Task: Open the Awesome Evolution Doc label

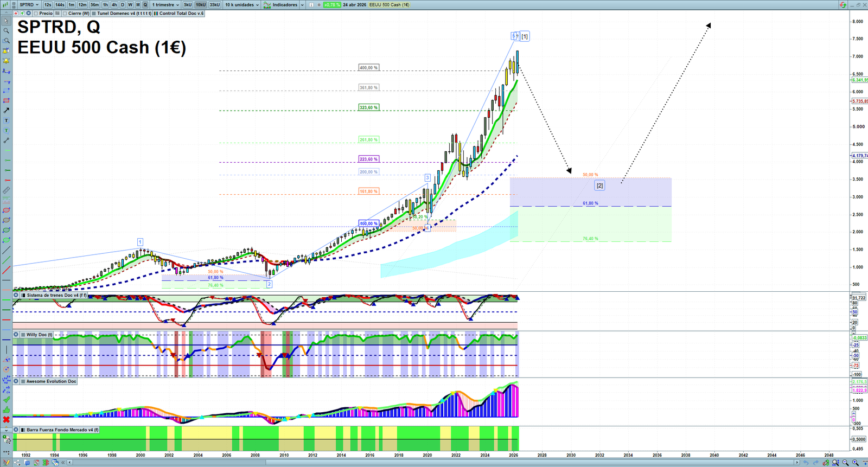Action: (52, 381)
